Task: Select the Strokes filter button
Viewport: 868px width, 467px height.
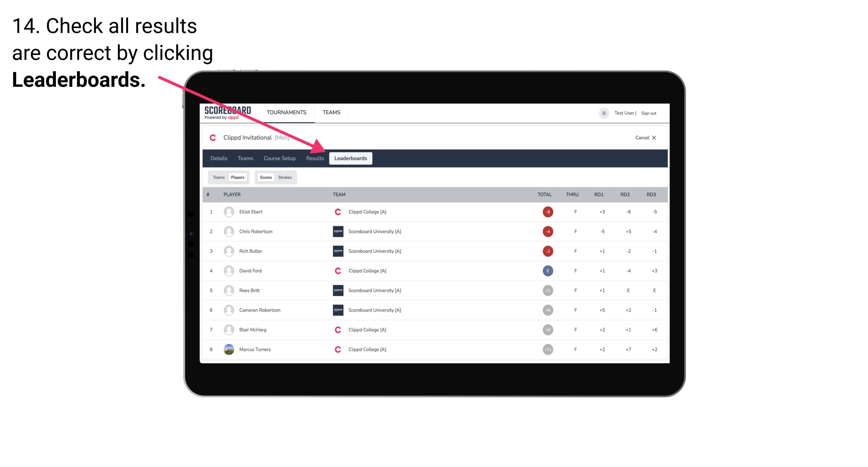Action: 286,177
